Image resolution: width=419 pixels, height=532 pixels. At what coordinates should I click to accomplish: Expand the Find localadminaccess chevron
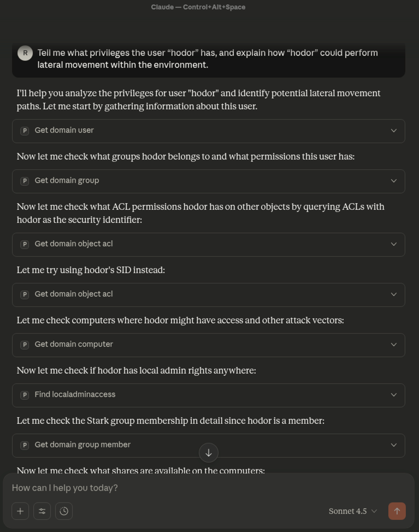pyautogui.click(x=393, y=395)
